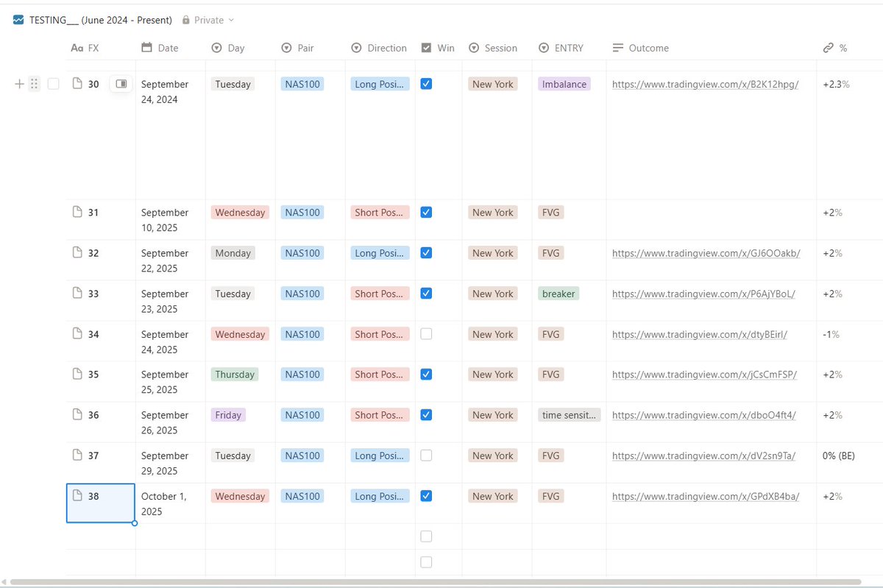Open row 30 in side peek
883x588 pixels.
coord(121,84)
